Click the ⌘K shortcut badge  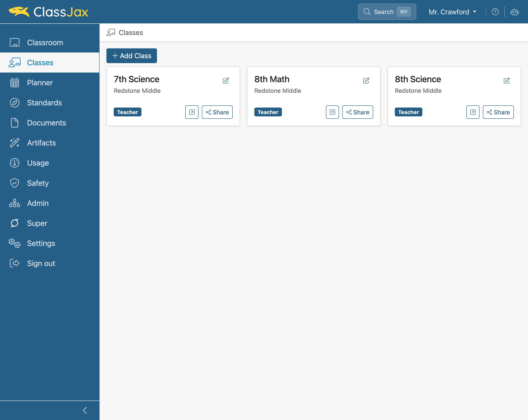pos(404,12)
